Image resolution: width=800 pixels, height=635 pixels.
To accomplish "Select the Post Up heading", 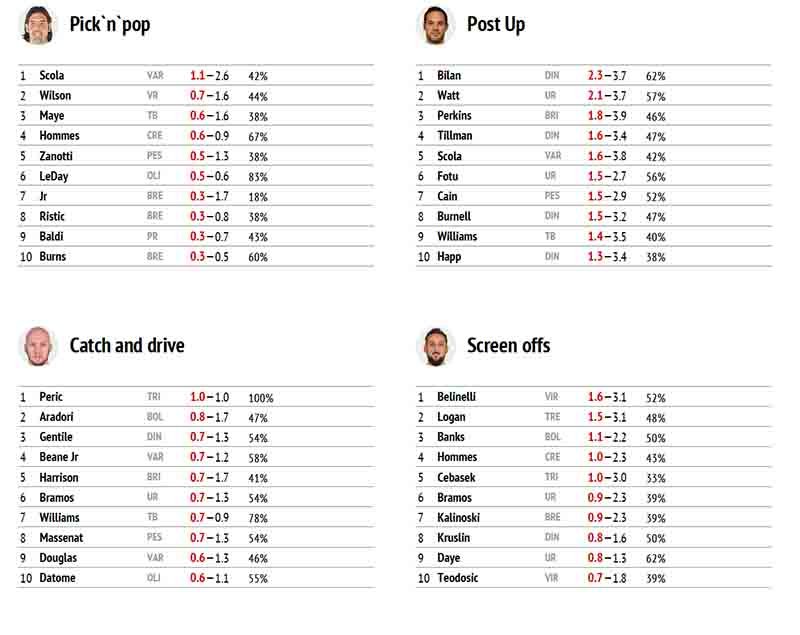I will pyautogui.click(x=496, y=24).
